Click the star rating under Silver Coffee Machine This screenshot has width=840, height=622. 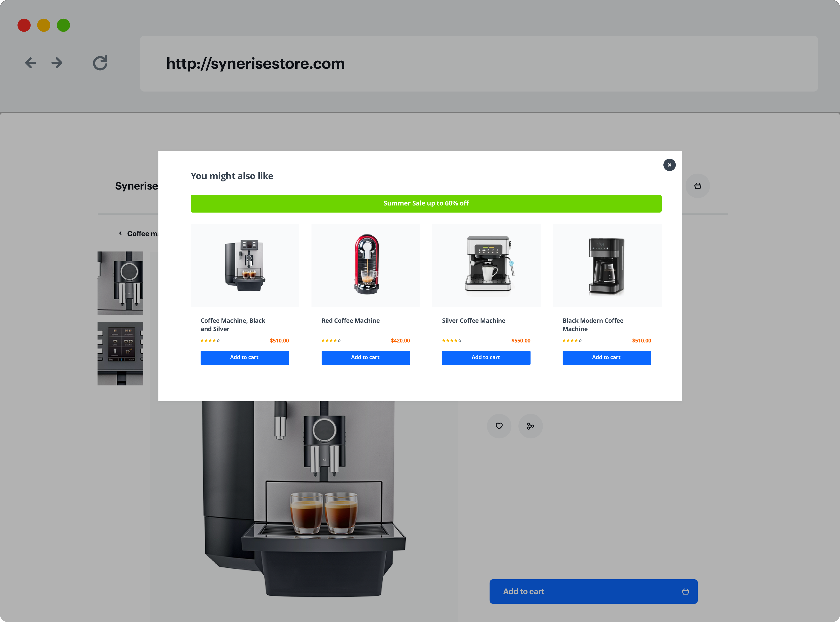pos(452,340)
